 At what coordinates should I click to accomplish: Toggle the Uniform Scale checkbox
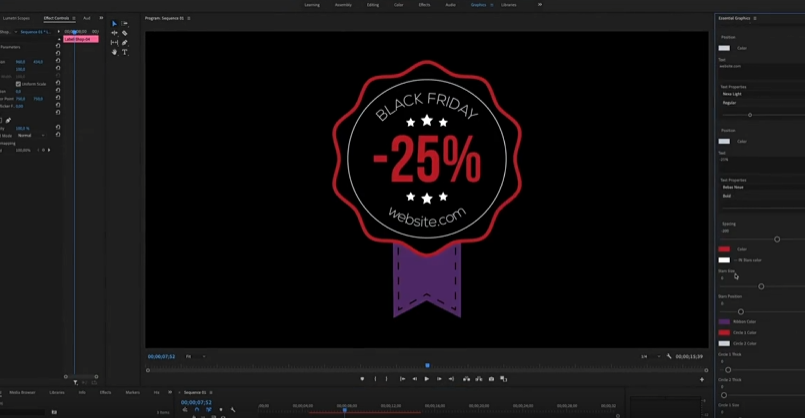(x=18, y=84)
